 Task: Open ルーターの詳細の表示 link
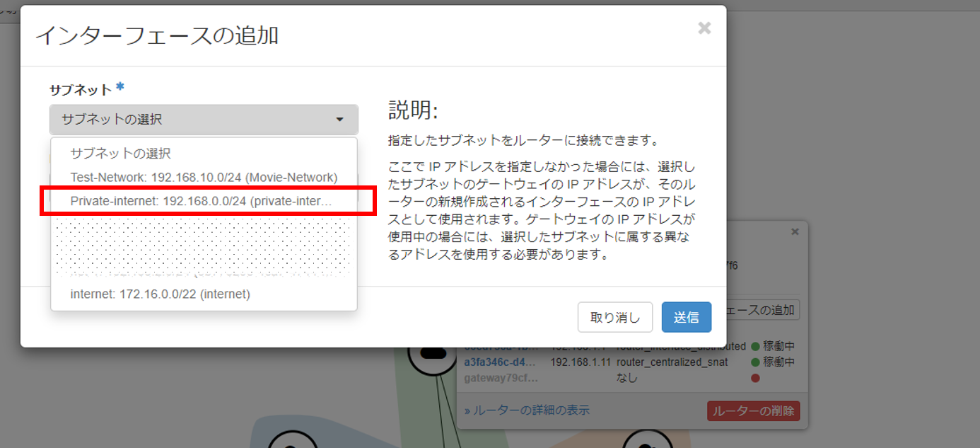(527, 410)
